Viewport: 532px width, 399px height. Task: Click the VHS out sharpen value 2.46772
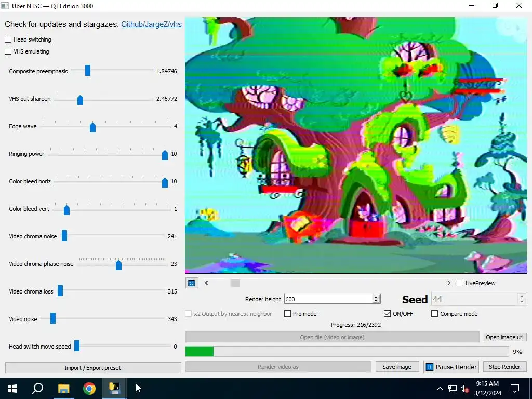coord(167,99)
